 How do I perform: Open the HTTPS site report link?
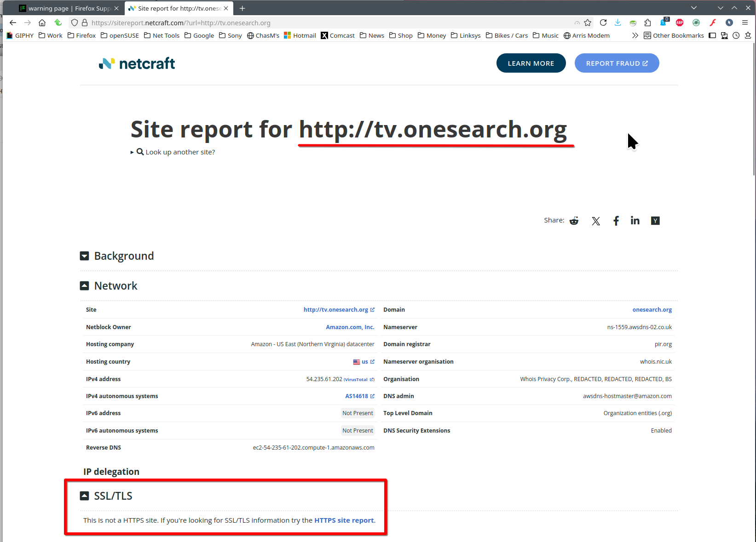click(344, 520)
